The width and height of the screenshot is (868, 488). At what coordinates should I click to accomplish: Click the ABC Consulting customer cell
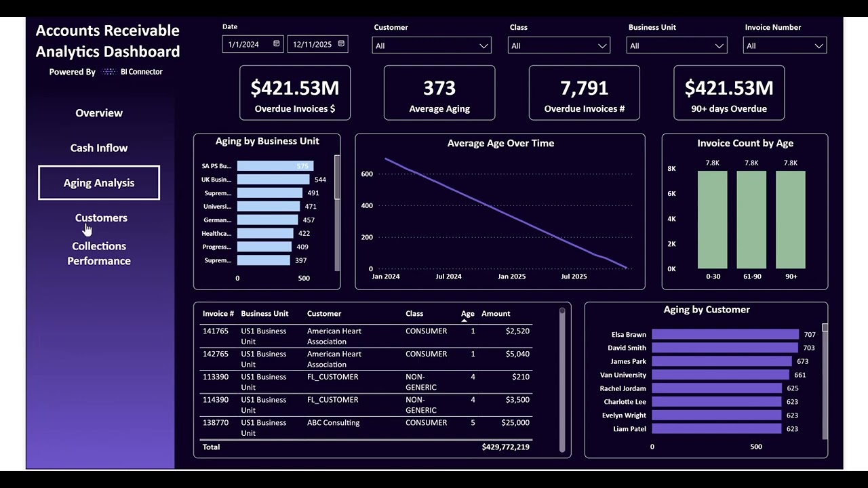[333, 423]
